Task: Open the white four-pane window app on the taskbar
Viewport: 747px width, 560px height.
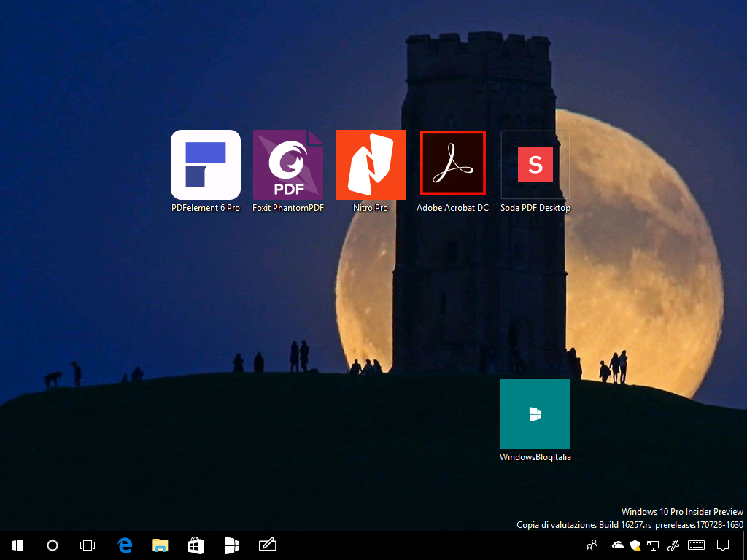Action: click(231, 545)
